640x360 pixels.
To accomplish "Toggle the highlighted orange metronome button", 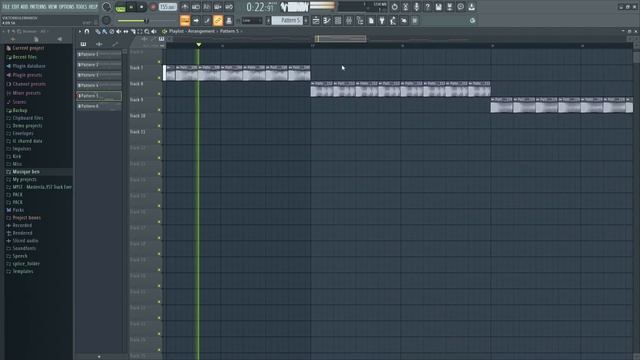I will pos(185,20).
